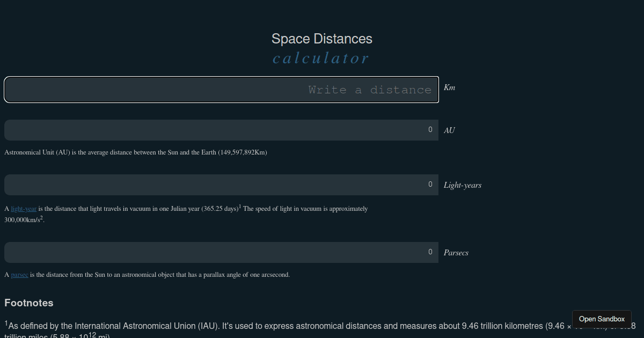Click the Km unit label
The width and height of the screenshot is (644, 338).
(x=449, y=87)
